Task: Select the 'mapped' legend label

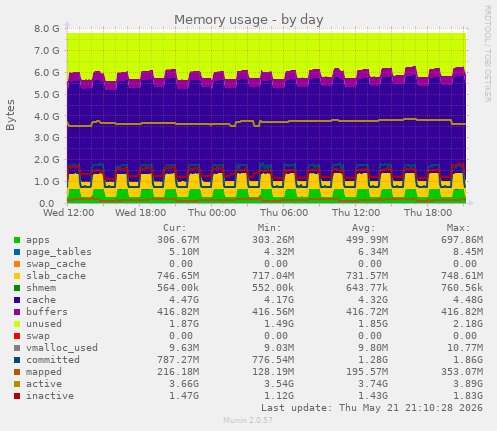Action: 44,372
